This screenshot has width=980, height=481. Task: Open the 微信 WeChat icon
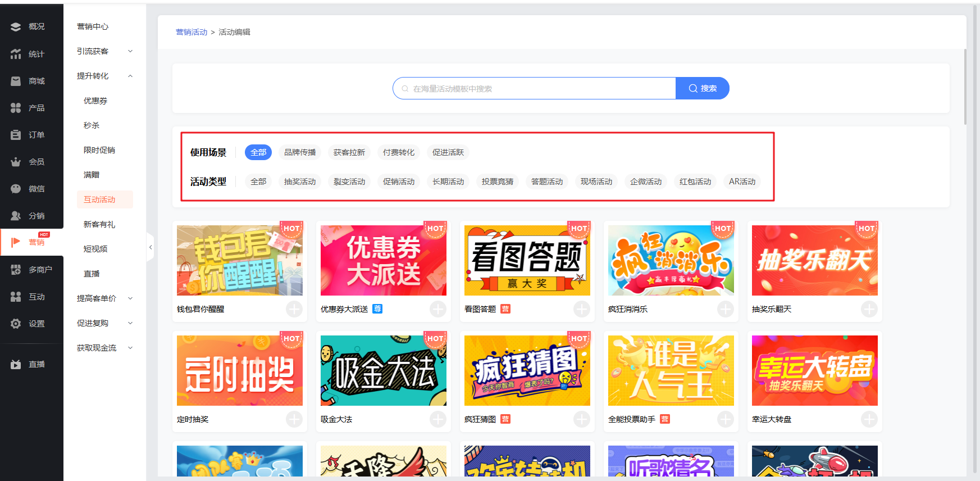16,189
